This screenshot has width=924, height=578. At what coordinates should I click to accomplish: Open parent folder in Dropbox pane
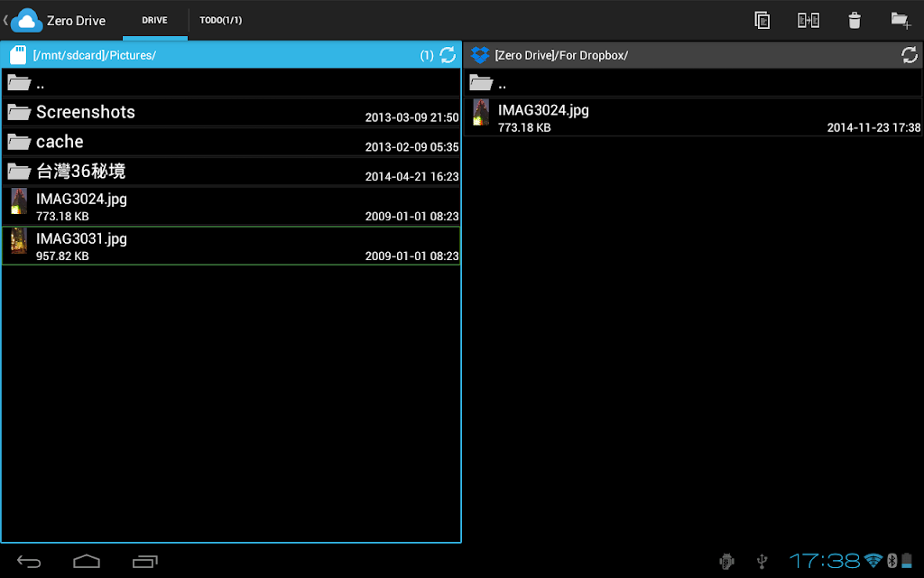[692, 82]
